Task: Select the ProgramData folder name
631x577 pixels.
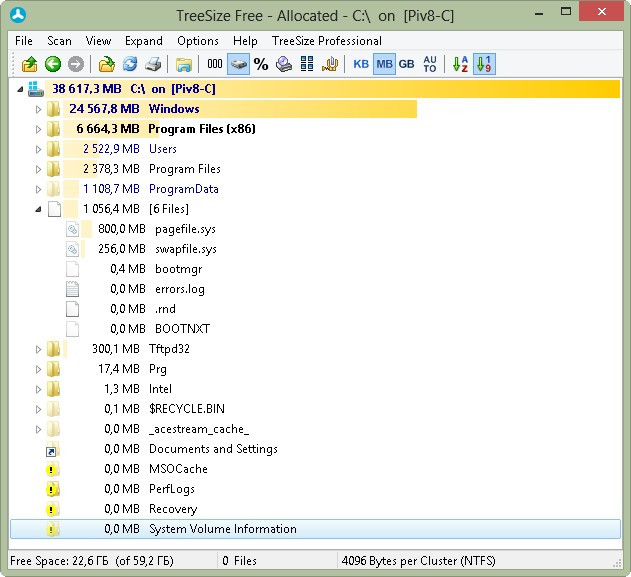Action: (184, 189)
